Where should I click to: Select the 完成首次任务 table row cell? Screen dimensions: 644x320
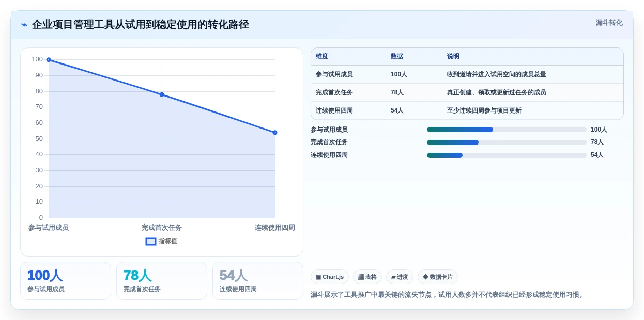point(334,92)
